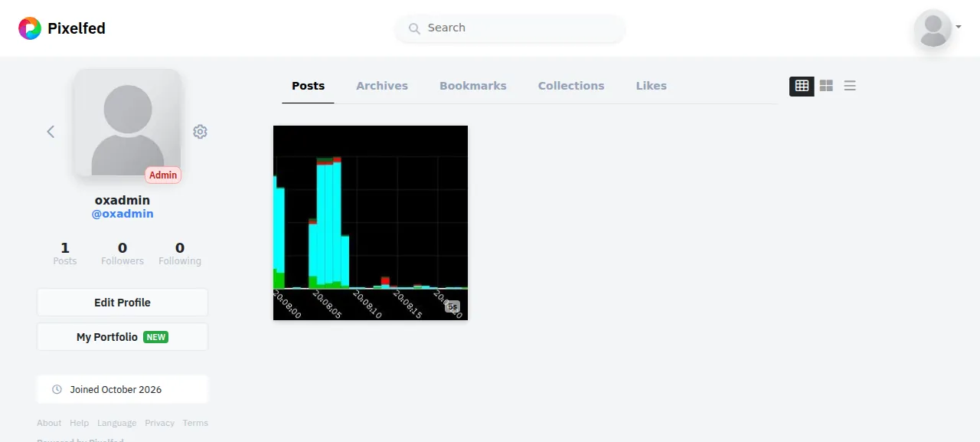The image size is (980, 442).
Task: Open the About footer link
Action: point(49,423)
